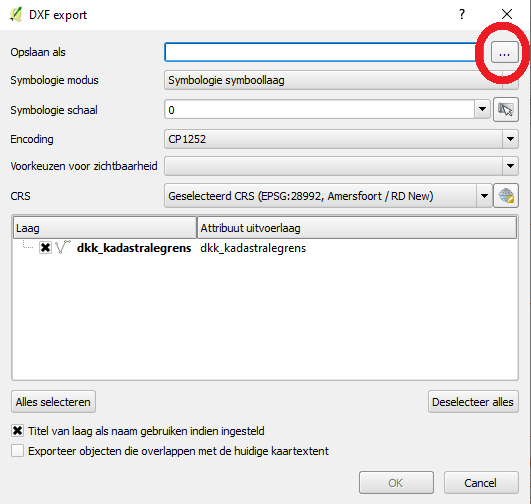
Task: Click the OK button
Action: click(x=396, y=483)
